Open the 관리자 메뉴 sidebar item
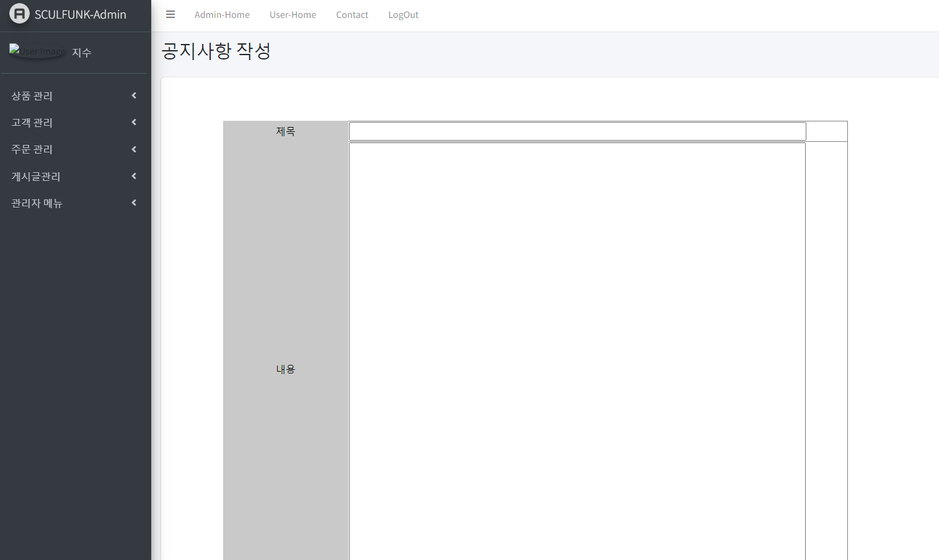The image size is (939, 560). pyautogui.click(x=74, y=203)
